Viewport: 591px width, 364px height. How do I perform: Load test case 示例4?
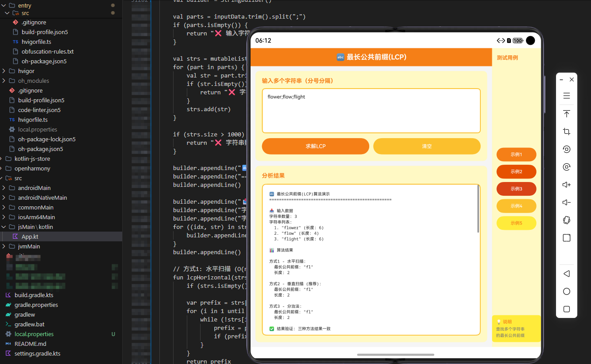click(x=516, y=206)
